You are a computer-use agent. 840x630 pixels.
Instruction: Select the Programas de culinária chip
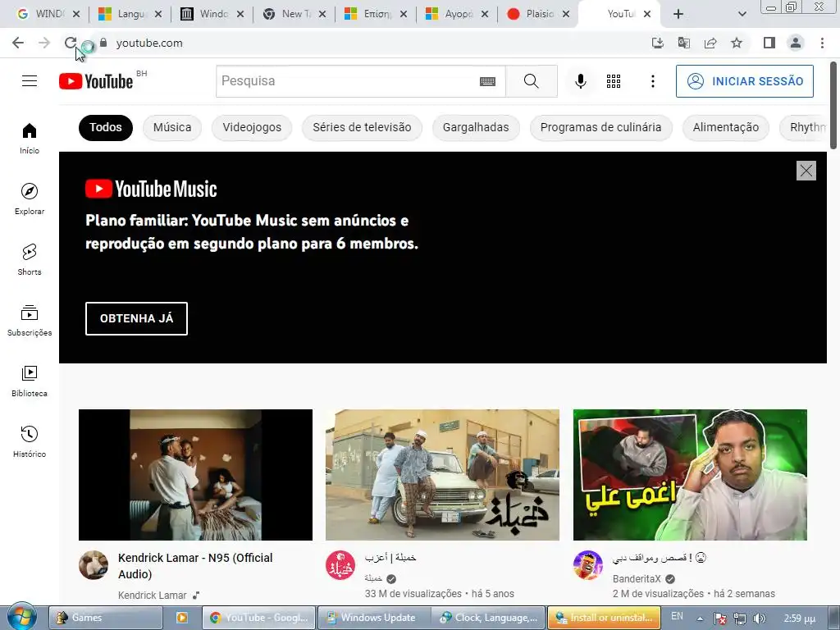tap(600, 127)
